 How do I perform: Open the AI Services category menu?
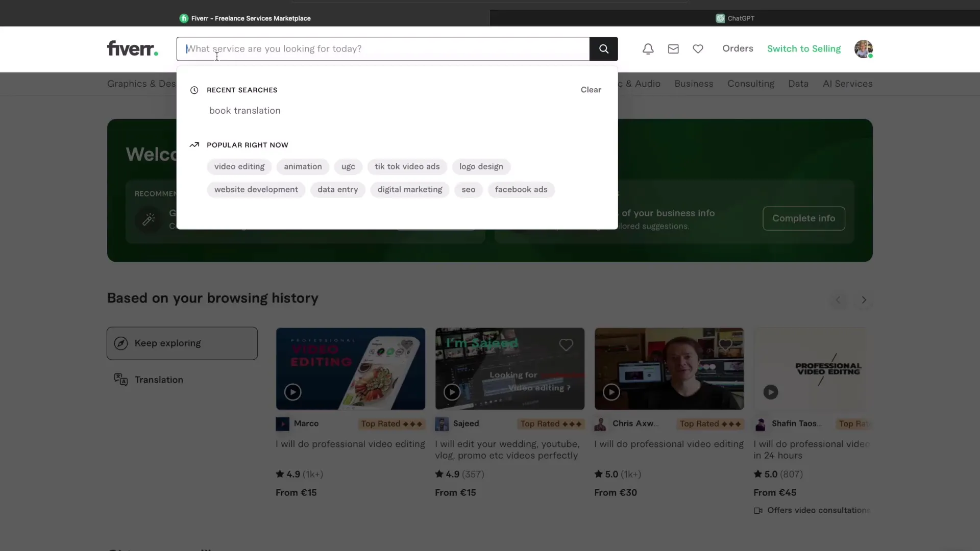point(847,84)
